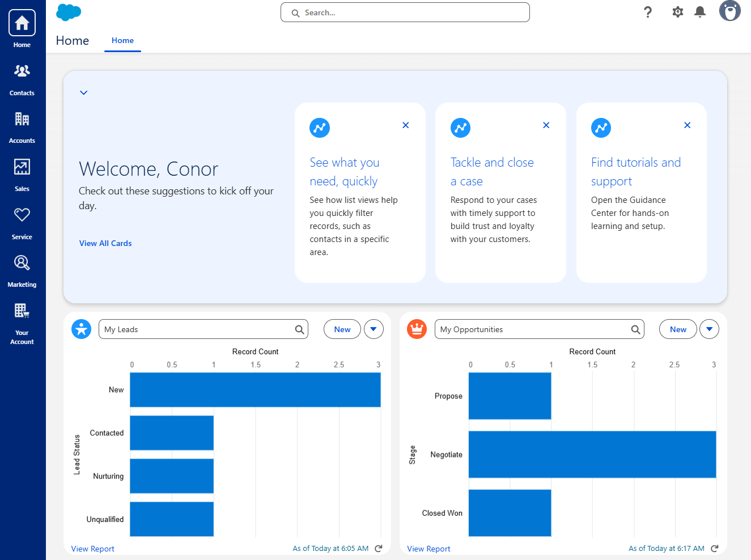The image size is (751, 560).
Task: Click View Report under the Leads chart
Action: [x=92, y=548]
